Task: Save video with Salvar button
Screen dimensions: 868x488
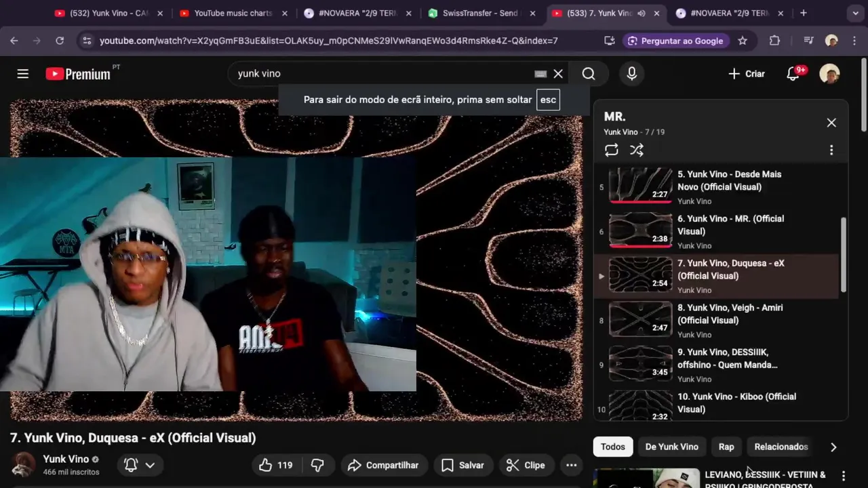Action: coord(462,465)
